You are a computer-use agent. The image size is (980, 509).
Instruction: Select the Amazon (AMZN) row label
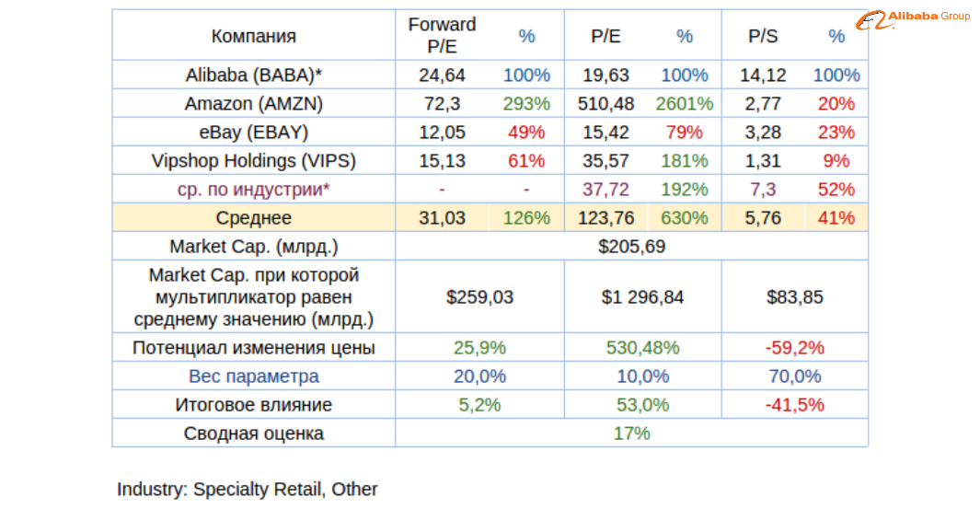point(253,104)
